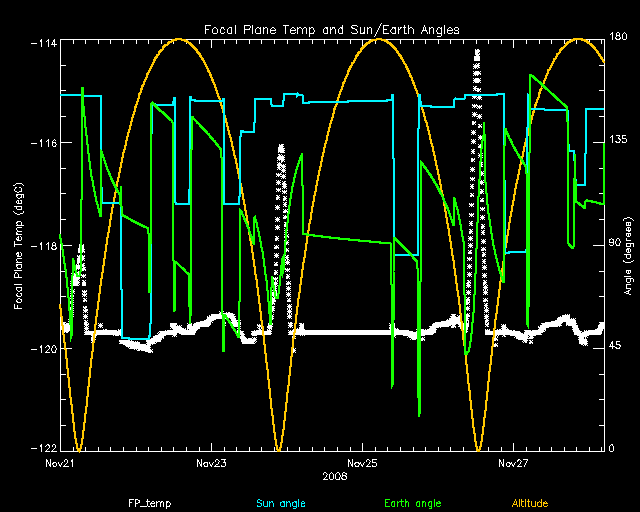
Task: Select the FP_temp legend label
Action: tap(149, 504)
